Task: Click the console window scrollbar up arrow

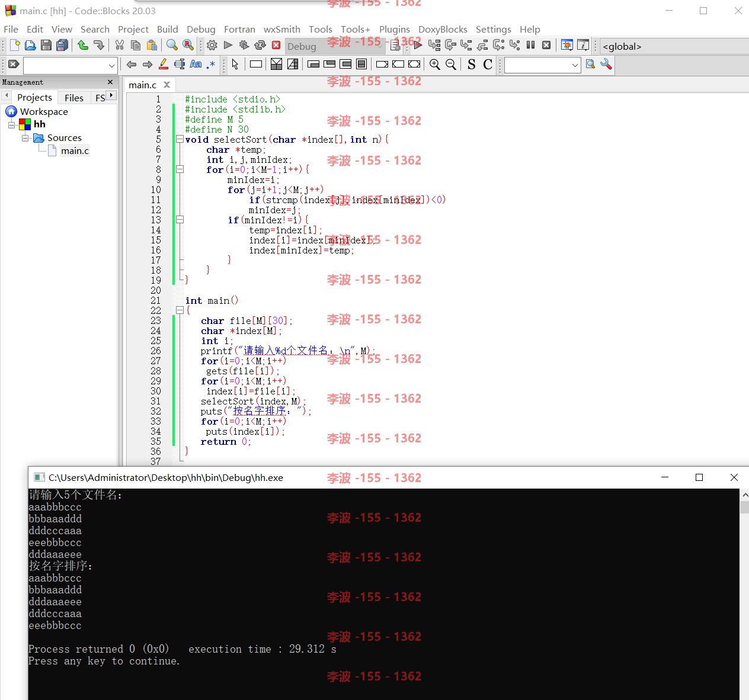Action: pos(744,495)
